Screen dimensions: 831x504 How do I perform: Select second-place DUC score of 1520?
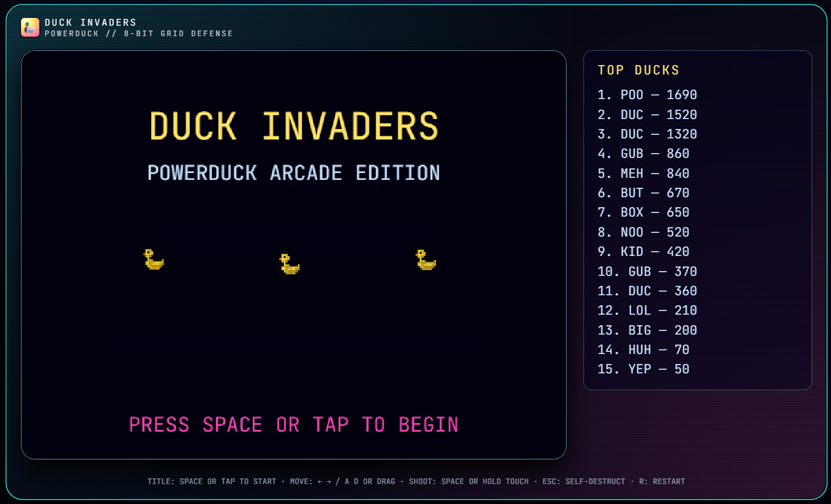(647, 115)
